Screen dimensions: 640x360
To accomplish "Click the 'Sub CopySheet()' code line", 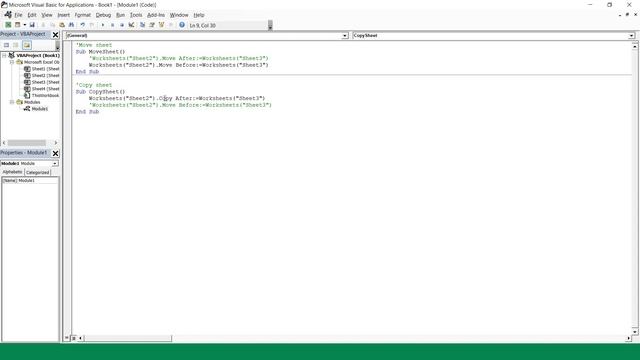I will tap(100, 92).
